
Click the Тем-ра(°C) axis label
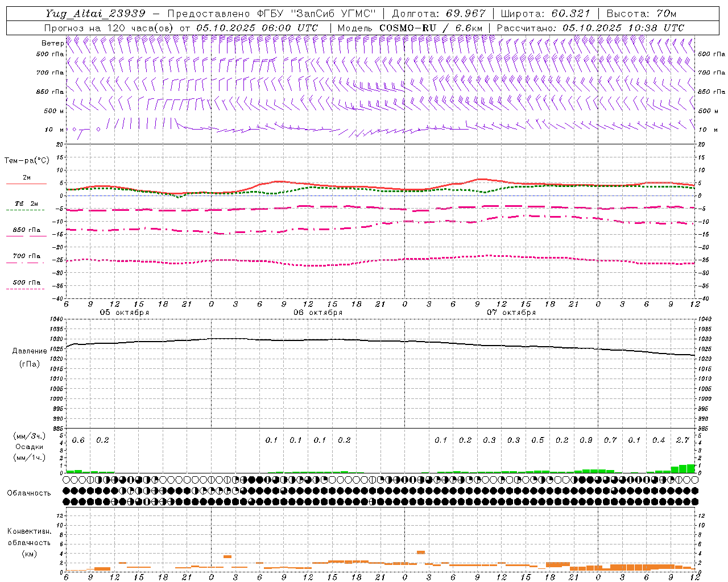coord(27,161)
